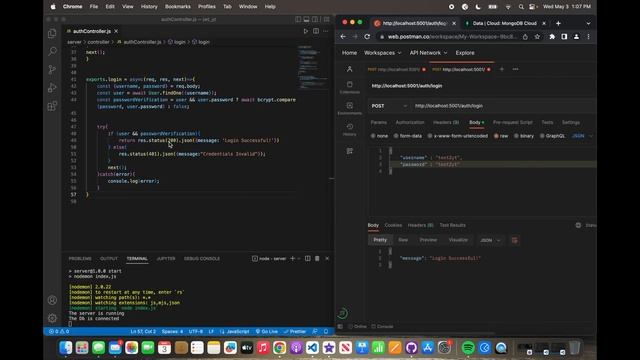
Task: Open the Spaces: 4 indentation selector
Action: pos(172,331)
